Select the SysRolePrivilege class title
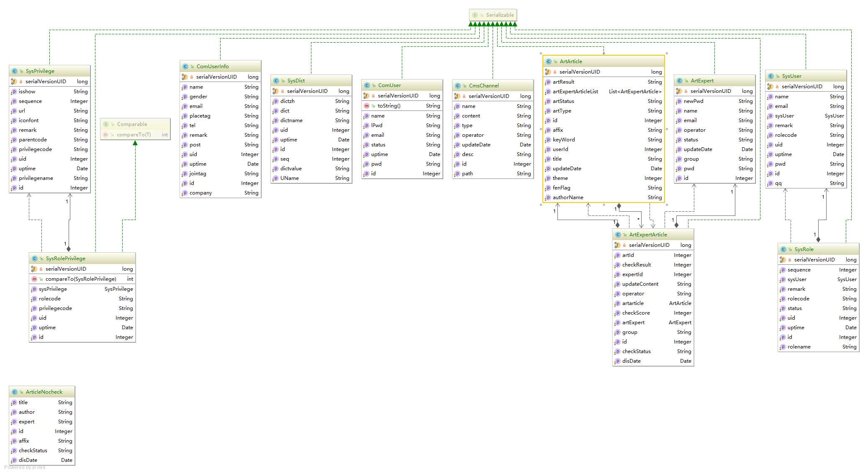This screenshot has height=474, width=868. click(x=66, y=259)
